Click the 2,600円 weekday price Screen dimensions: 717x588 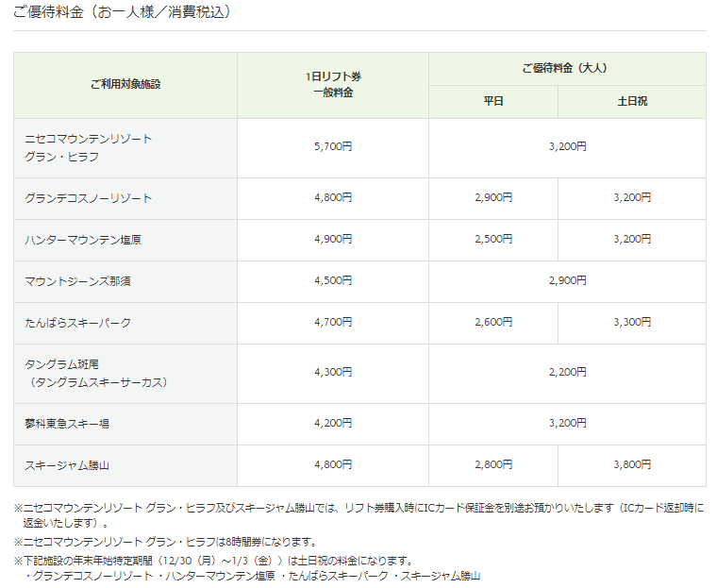point(493,322)
